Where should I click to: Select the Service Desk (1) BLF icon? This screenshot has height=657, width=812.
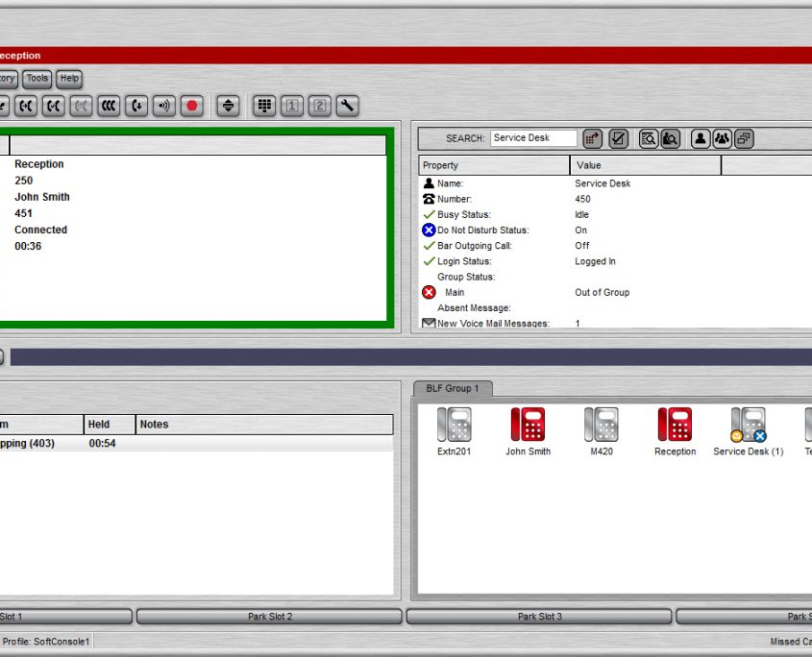tap(748, 425)
